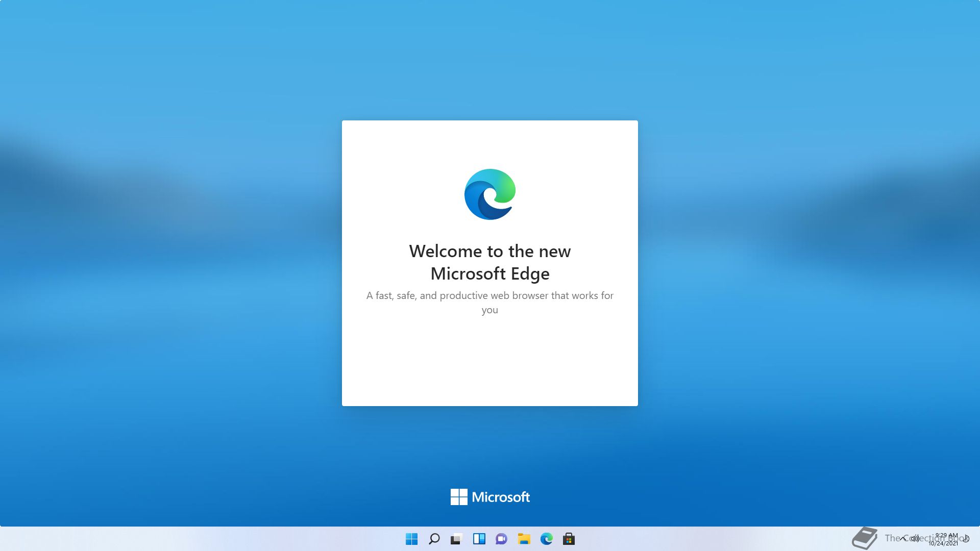Show hidden icons tray chevron

(903, 538)
